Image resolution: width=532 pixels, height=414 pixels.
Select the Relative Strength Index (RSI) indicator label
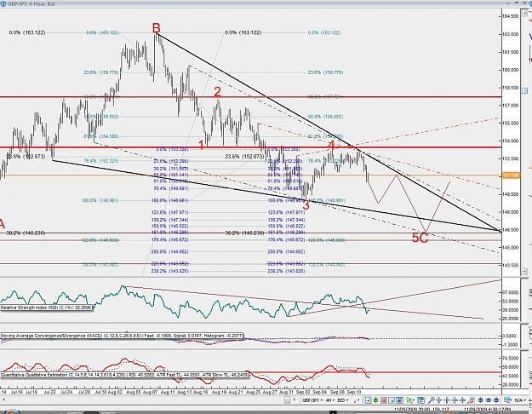click(47, 308)
